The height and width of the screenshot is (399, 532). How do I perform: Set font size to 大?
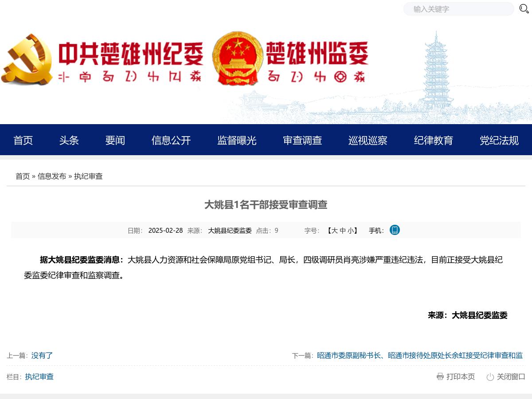(x=335, y=231)
